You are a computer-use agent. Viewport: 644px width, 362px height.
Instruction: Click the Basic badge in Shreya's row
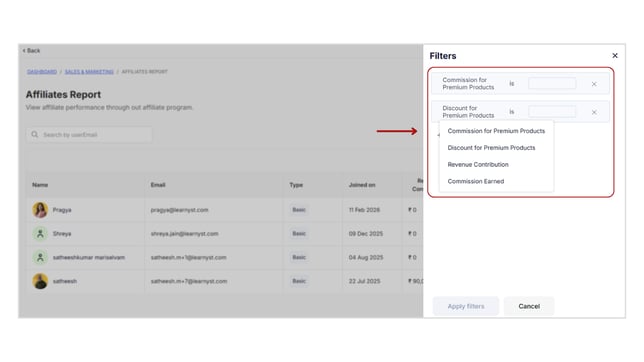click(299, 234)
